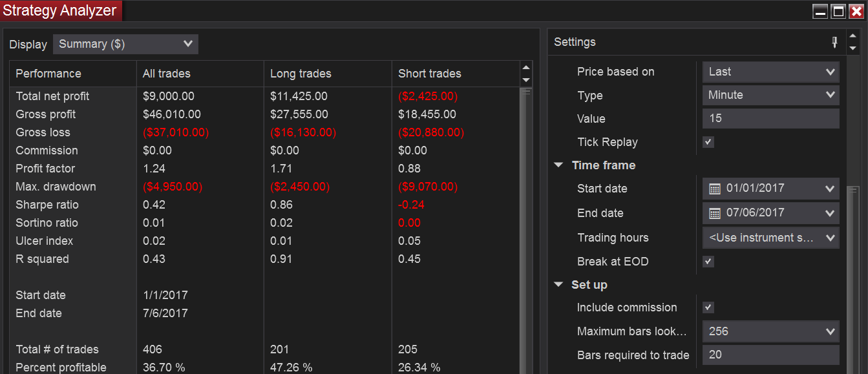
Task: Maximize the Strategy Analyzer window
Action: pos(838,11)
